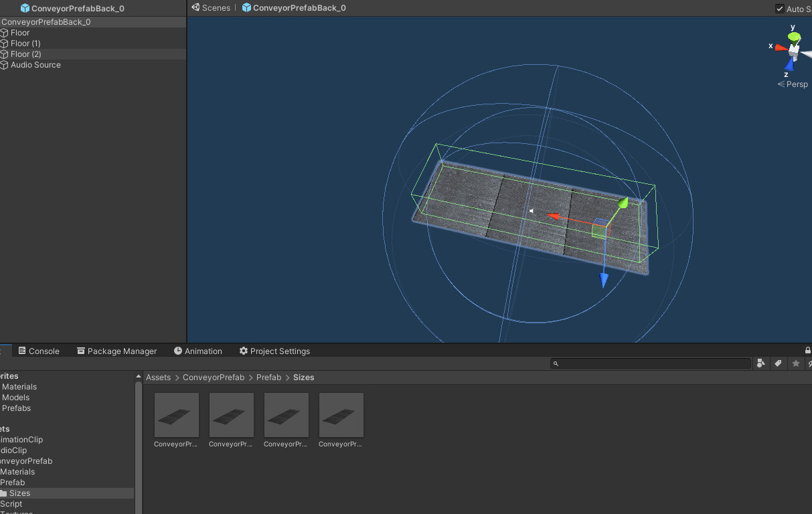
Task: Click the favorites star icon in Project panel
Action: [x=795, y=363]
